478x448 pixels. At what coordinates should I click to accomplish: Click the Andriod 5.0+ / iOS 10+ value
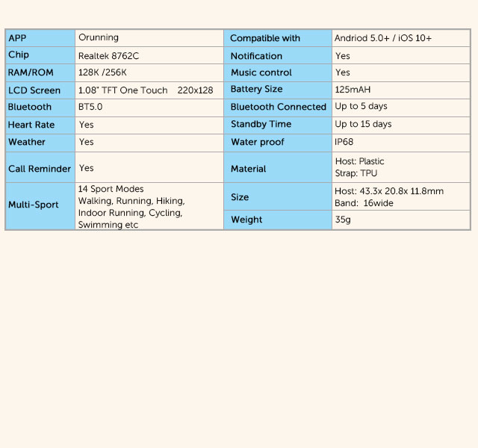pos(383,38)
